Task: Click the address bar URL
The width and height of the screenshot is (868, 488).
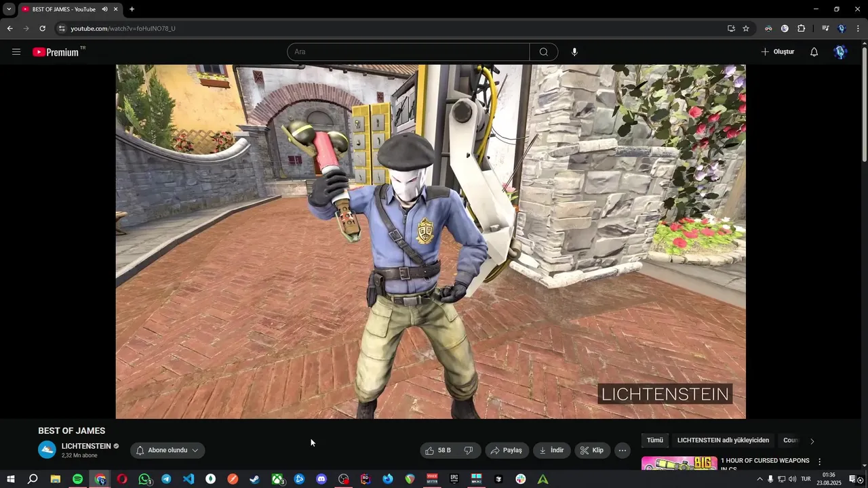Action: point(123,28)
